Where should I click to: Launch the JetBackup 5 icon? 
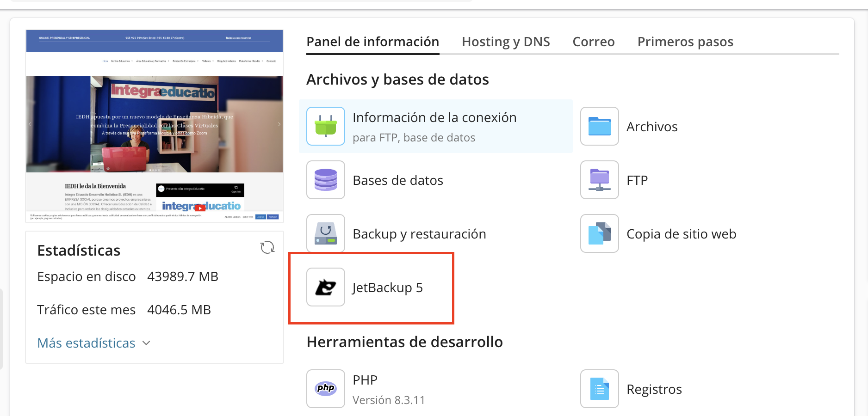click(x=326, y=287)
